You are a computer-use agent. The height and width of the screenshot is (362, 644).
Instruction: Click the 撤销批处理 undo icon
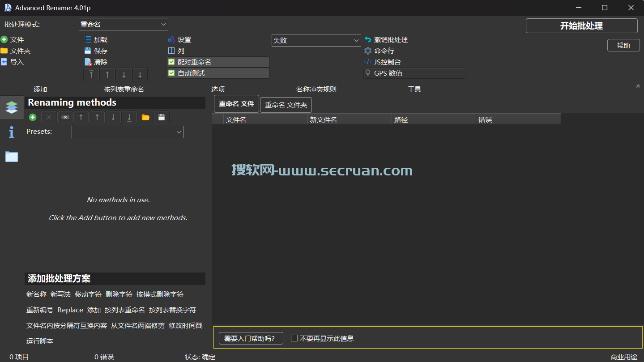[x=368, y=40]
